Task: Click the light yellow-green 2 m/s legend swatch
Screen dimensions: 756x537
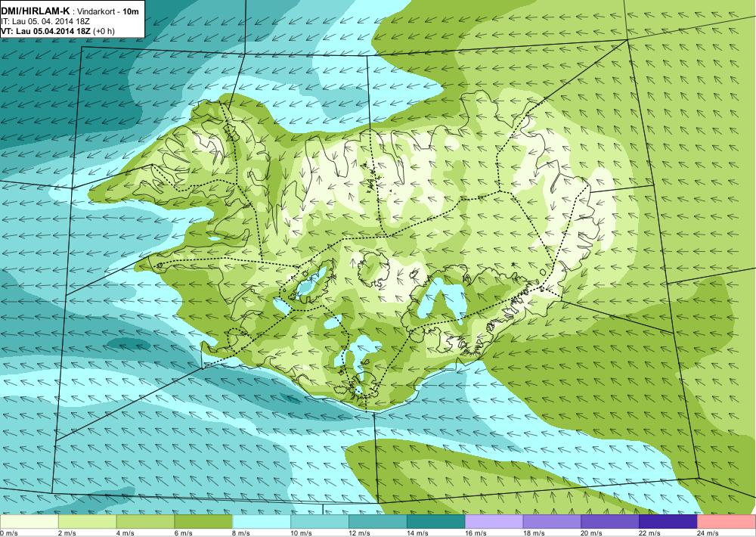Action: coord(87,522)
